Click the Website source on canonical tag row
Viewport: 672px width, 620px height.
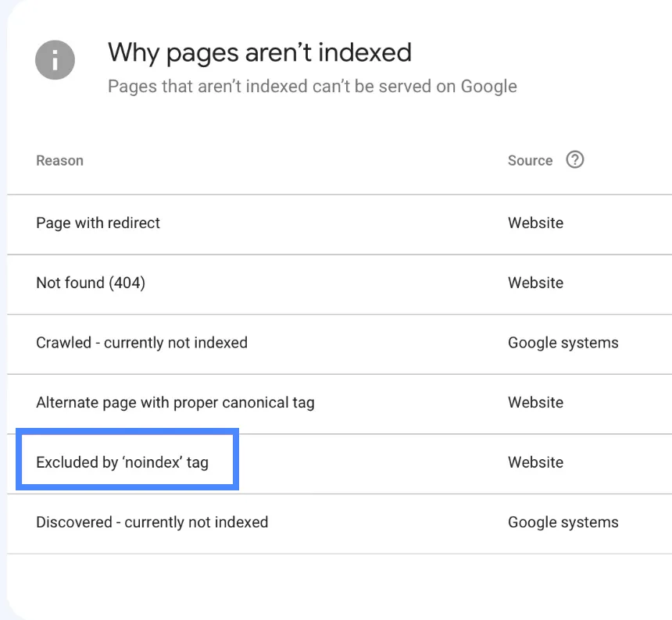click(x=535, y=403)
